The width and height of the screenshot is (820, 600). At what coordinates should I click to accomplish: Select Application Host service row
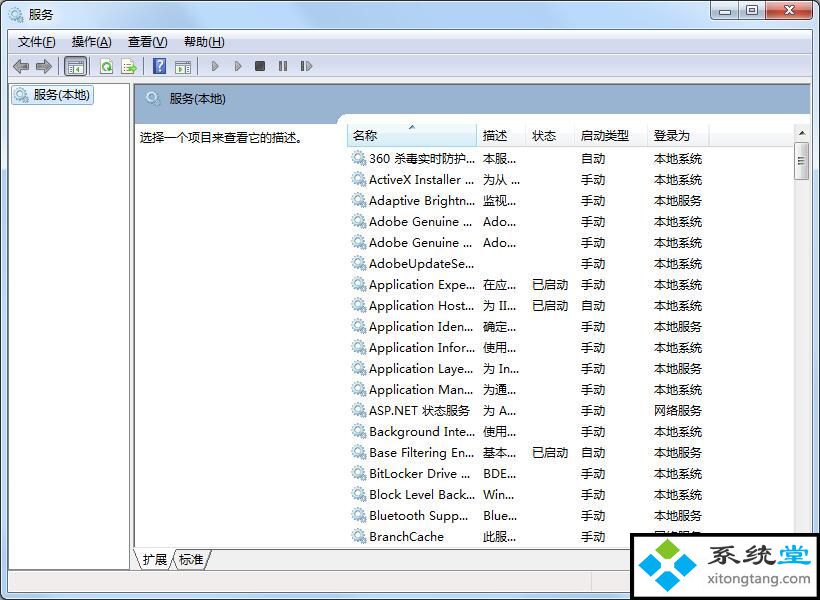click(527, 305)
